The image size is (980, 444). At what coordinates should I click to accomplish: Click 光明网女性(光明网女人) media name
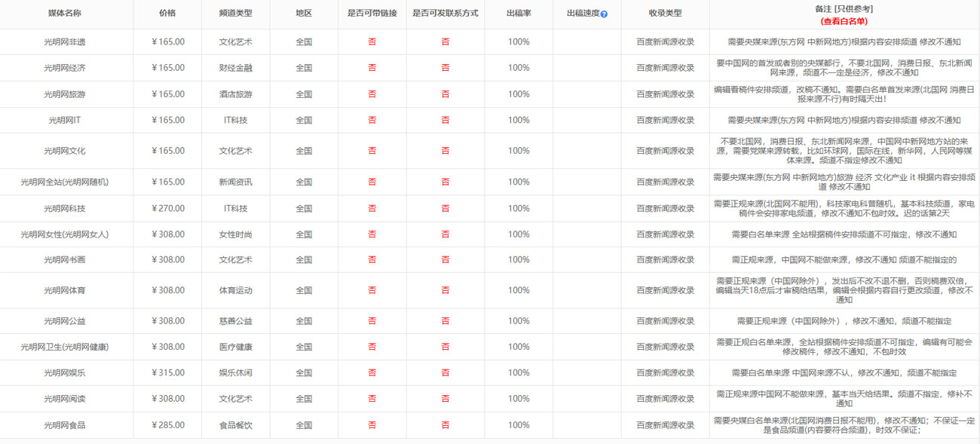pyautogui.click(x=64, y=234)
